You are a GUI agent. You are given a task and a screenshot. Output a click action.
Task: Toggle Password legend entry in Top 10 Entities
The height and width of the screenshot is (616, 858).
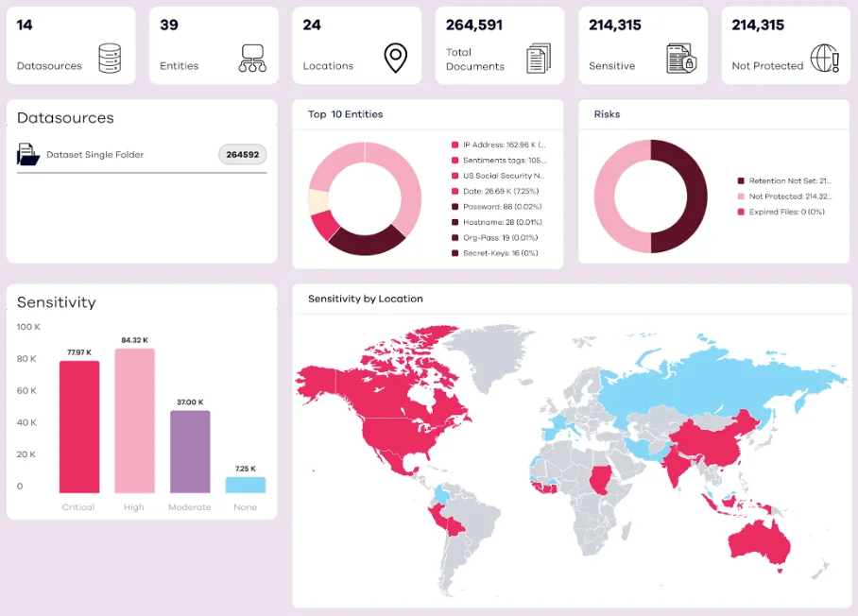496,207
